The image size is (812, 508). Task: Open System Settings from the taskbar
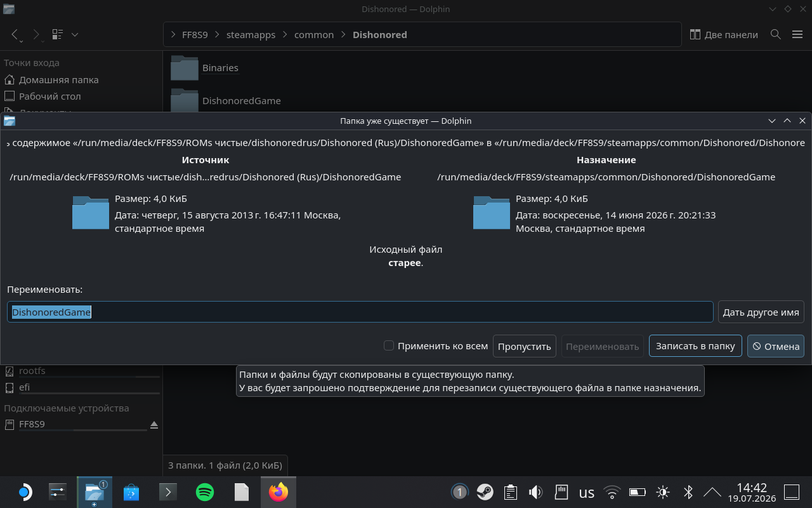[x=58, y=492]
